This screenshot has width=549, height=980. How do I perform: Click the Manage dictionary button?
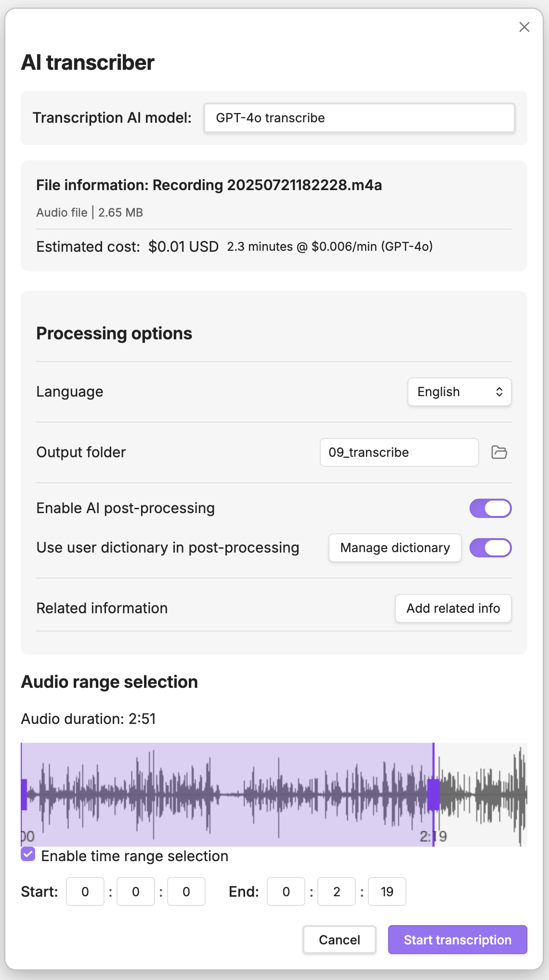[395, 548]
